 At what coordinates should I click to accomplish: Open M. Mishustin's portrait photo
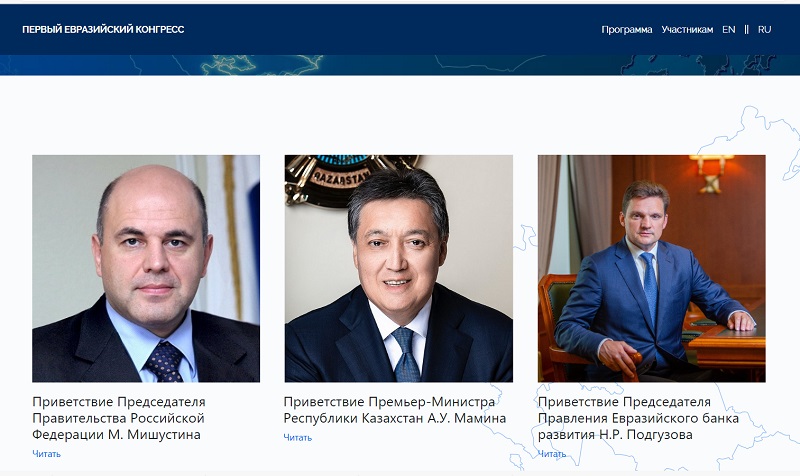point(146,268)
